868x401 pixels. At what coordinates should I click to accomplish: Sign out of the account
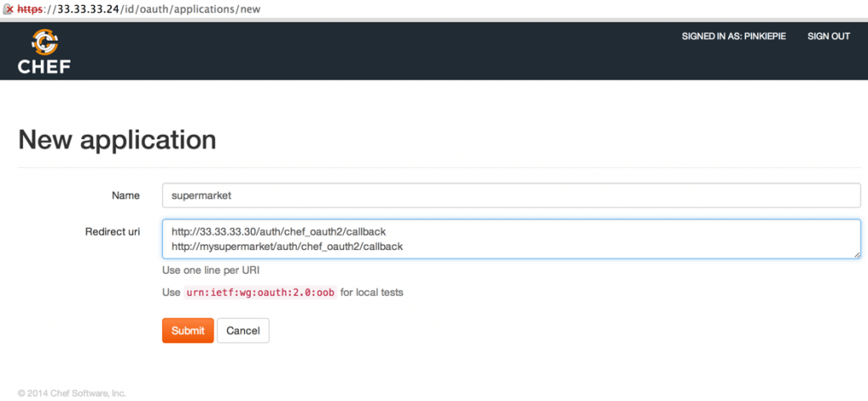click(828, 36)
